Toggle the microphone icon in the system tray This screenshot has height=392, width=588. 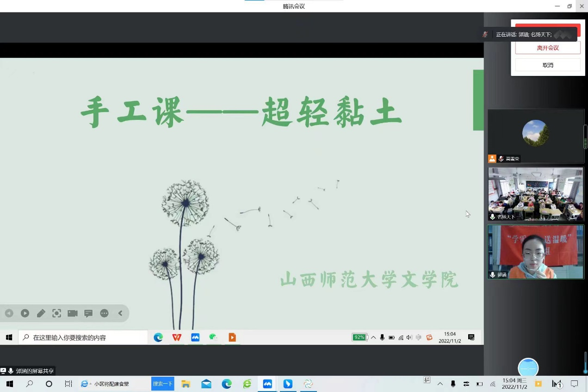tap(453, 384)
